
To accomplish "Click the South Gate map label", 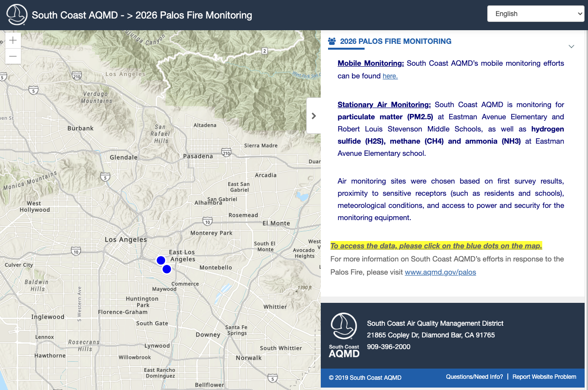I will click(x=152, y=323).
